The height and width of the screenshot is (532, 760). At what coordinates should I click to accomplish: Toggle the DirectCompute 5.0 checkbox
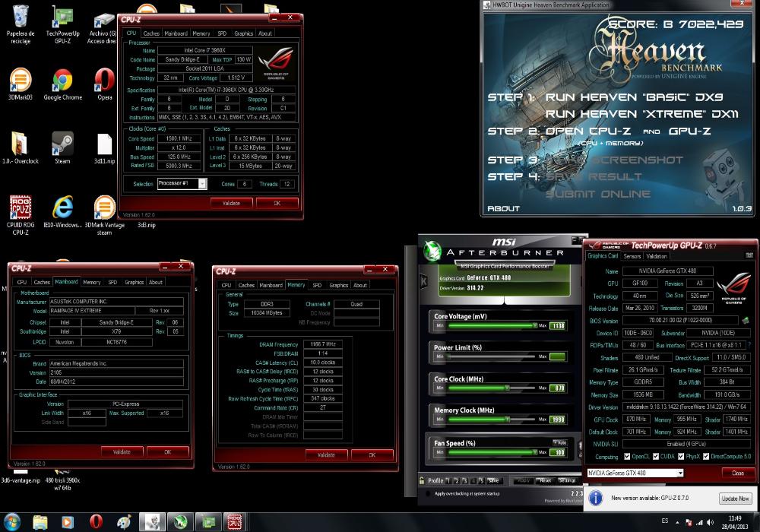pos(706,457)
